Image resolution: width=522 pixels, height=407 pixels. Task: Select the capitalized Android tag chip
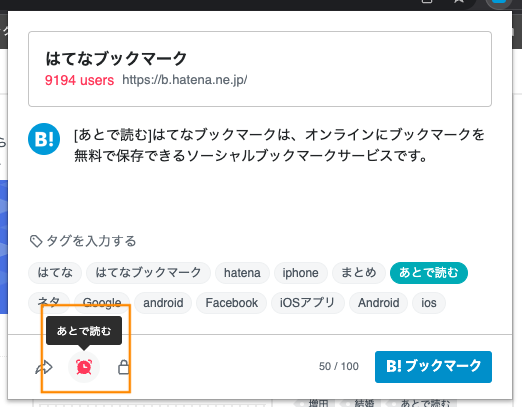click(378, 303)
